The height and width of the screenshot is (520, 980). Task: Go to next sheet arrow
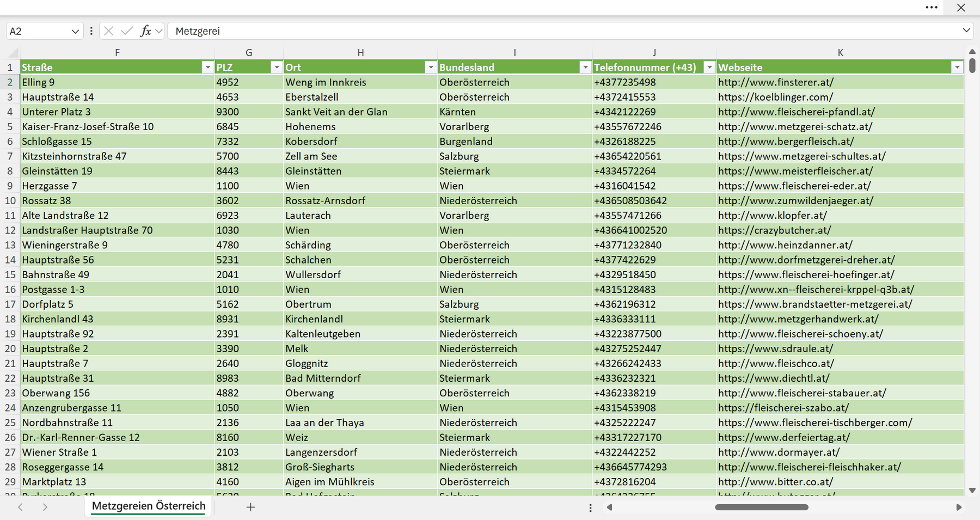point(45,507)
